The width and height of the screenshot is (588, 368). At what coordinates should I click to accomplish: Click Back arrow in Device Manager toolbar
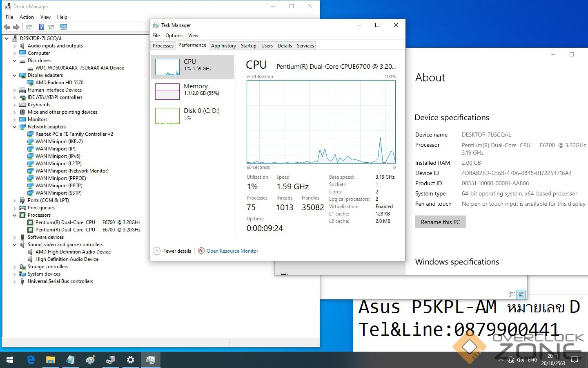click(7, 27)
